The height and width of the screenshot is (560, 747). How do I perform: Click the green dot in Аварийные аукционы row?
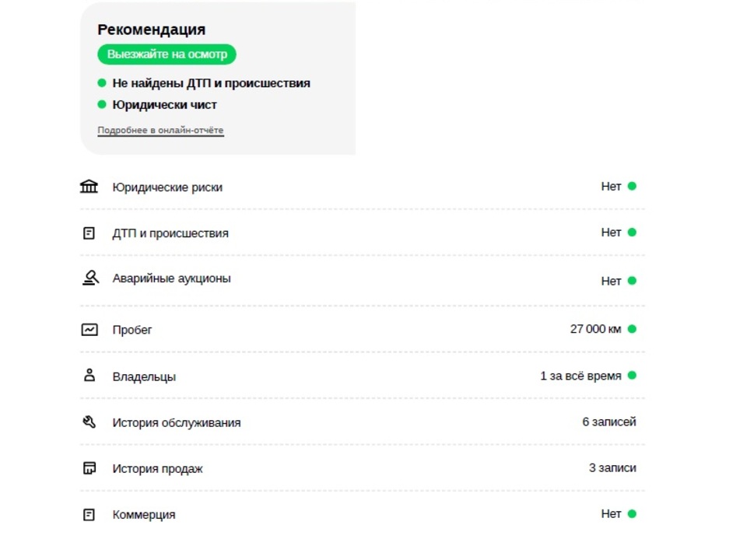coord(632,281)
